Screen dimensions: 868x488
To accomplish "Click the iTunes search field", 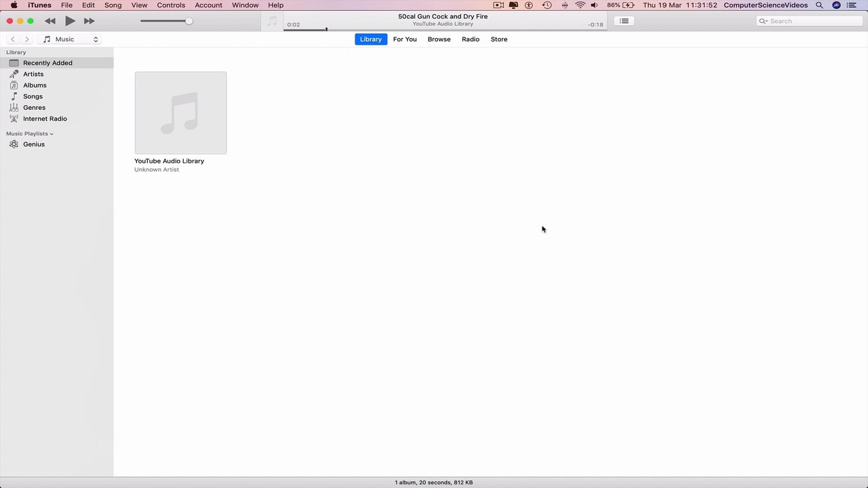I will click(x=809, y=21).
